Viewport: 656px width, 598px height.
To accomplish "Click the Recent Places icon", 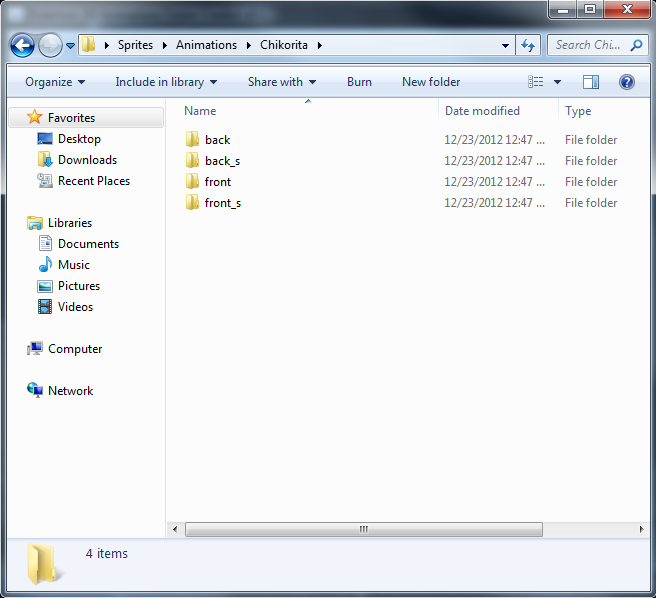I will point(45,180).
